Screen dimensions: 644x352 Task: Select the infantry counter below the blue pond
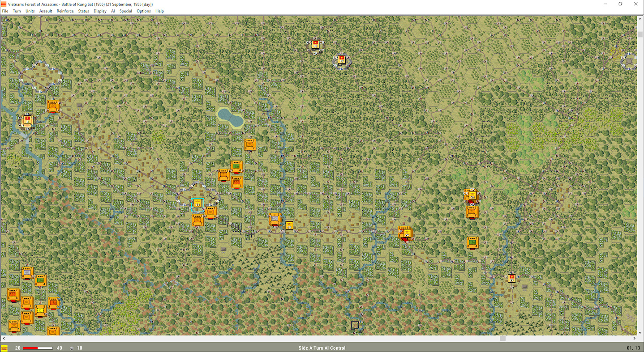[x=250, y=144]
